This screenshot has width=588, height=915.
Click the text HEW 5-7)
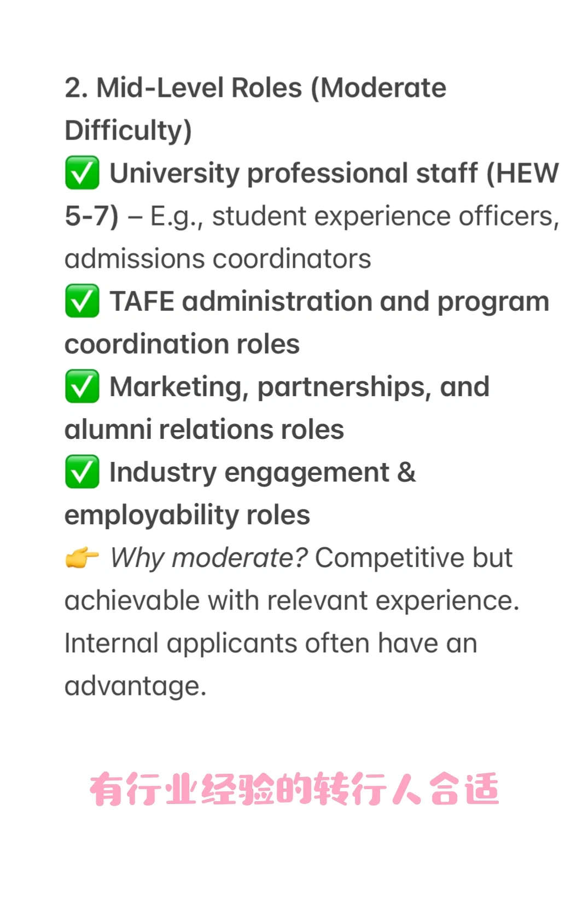coord(312,194)
